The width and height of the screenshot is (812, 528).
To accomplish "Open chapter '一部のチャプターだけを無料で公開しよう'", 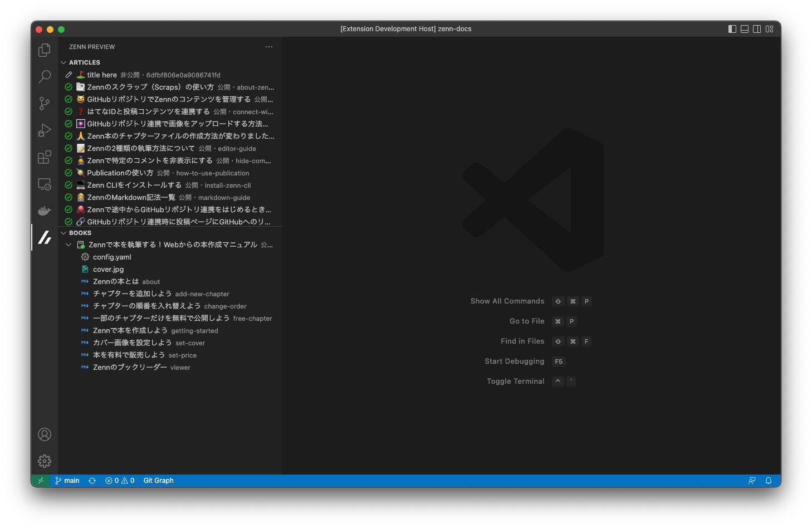I will click(x=170, y=318).
